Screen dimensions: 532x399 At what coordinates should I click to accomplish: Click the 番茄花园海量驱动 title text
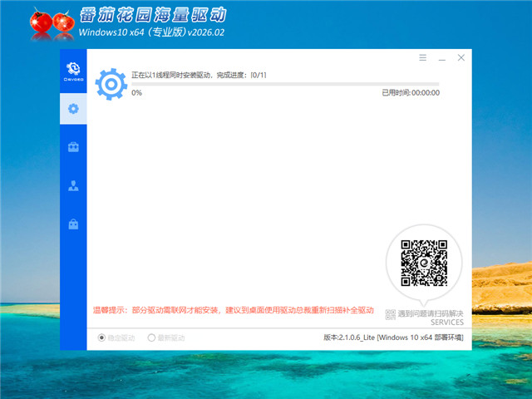152,16
